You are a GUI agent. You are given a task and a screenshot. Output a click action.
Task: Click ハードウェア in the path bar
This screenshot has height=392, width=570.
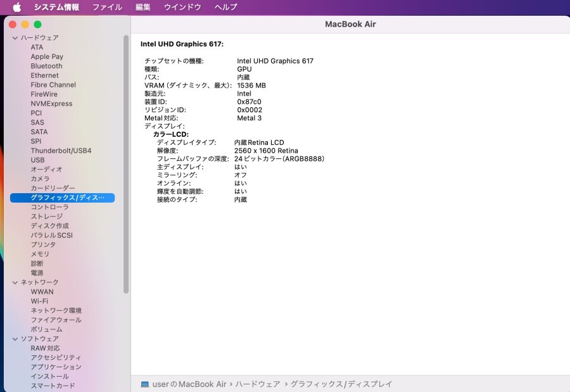pos(258,384)
